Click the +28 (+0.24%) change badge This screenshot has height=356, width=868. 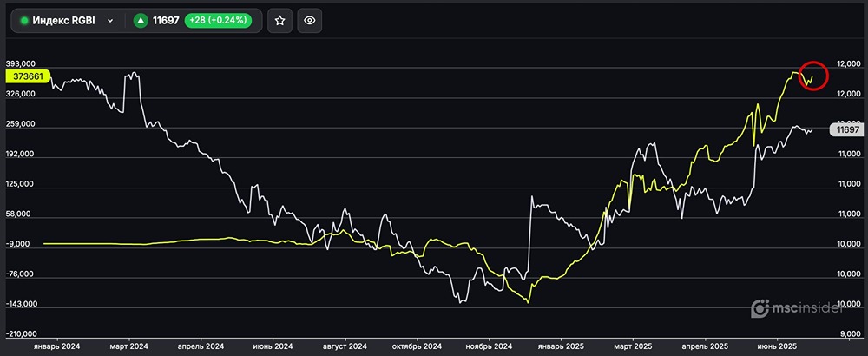pyautogui.click(x=218, y=20)
